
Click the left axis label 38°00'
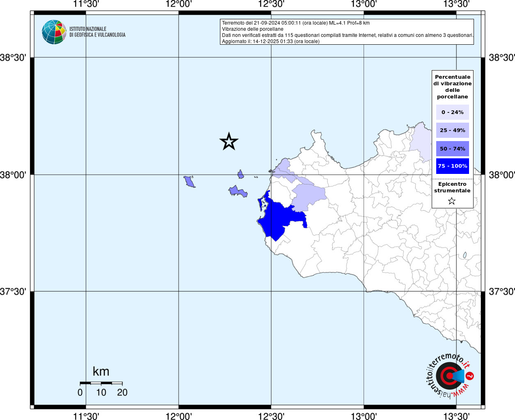coord(13,175)
